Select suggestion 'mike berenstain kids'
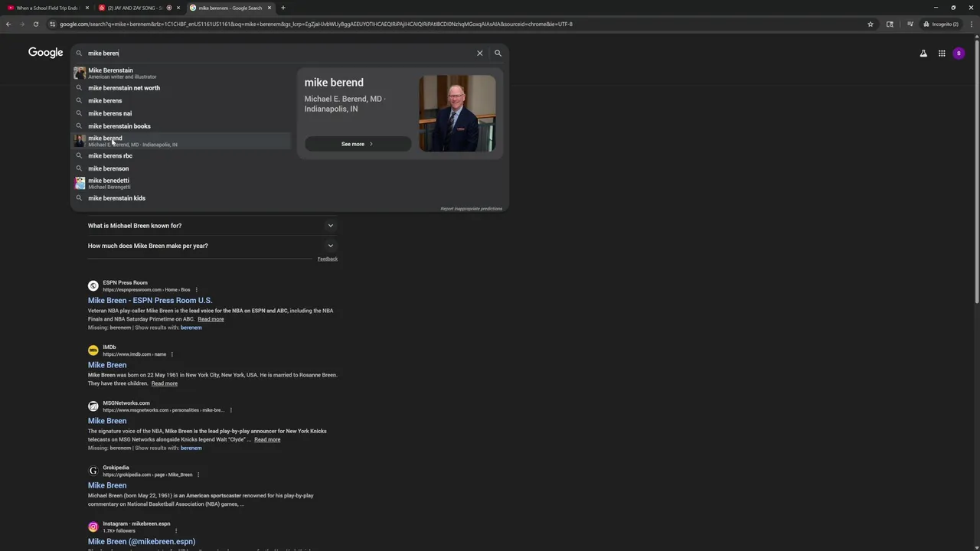The width and height of the screenshot is (980, 551). 181,198
